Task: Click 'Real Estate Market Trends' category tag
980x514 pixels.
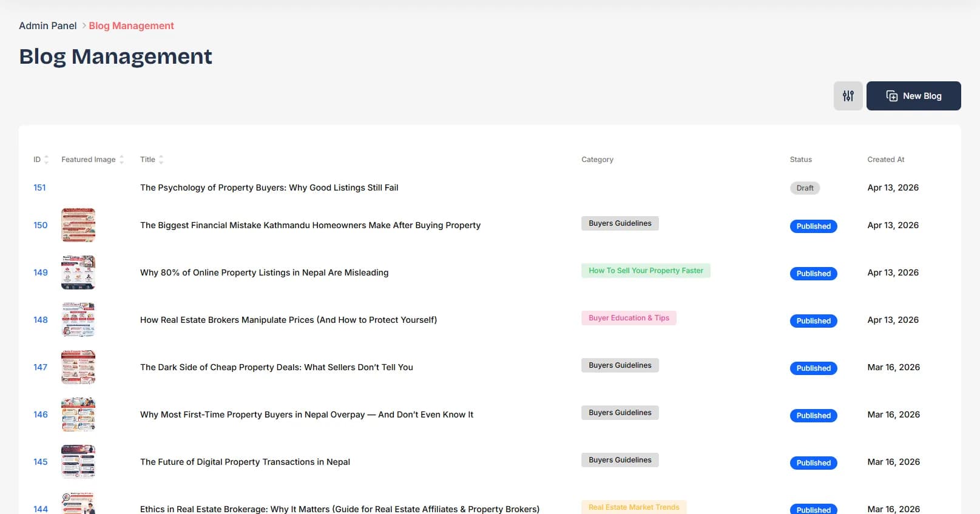Action: pos(634,507)
